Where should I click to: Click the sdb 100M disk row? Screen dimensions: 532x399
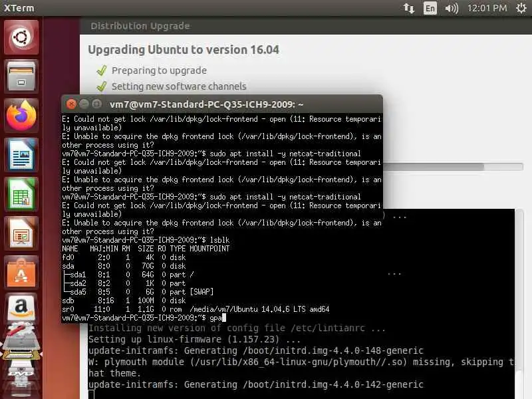point(124,301)
